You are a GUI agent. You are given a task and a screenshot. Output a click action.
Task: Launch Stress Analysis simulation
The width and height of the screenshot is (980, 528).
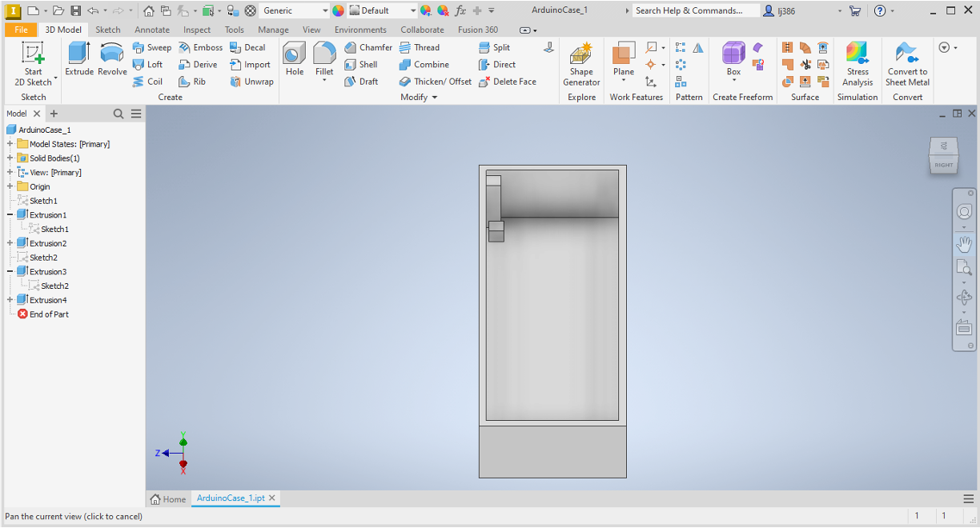[857, 64]
